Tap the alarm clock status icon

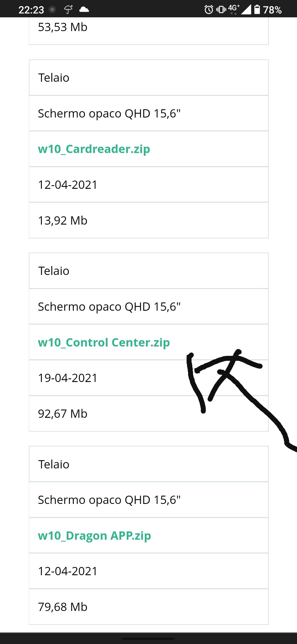(209, 10)
